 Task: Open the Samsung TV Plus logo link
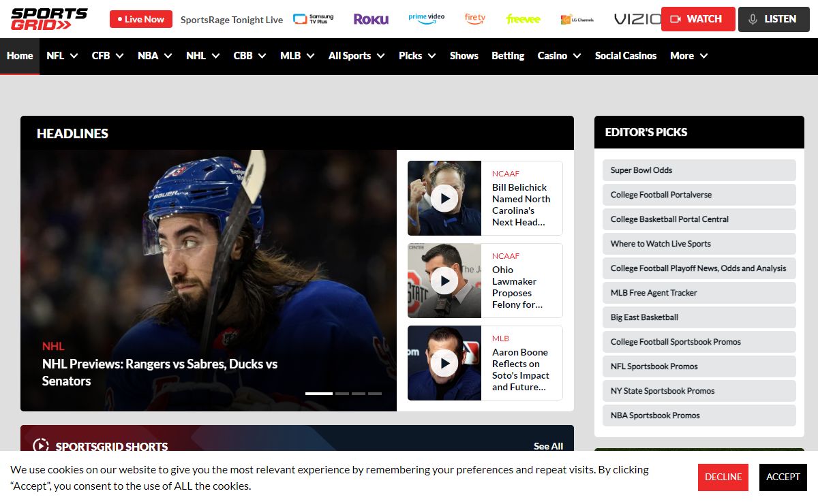coord(314,19)
